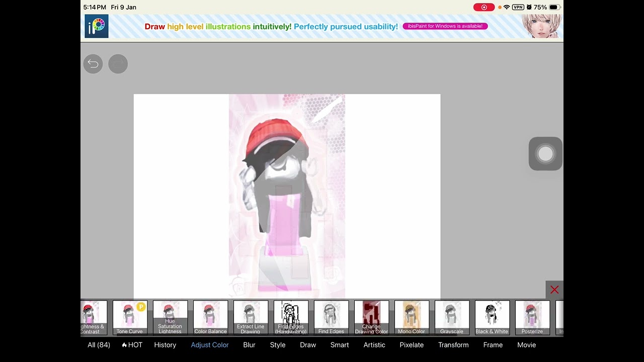644x362 pixels.
Task: Select the Black & White filter
Action: point(492,318)
